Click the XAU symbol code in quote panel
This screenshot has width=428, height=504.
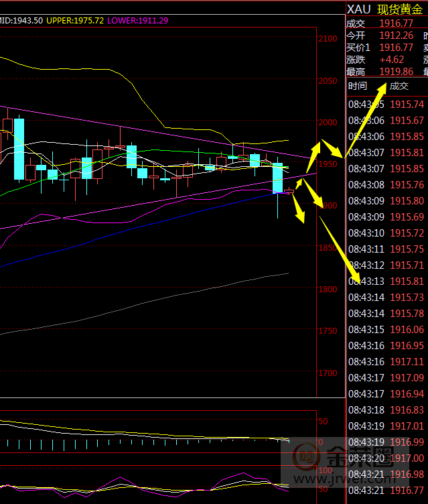[x=358, y=9]
